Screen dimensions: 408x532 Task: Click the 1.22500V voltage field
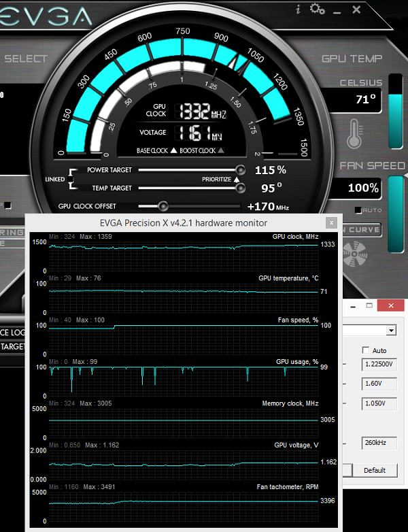(x=379, y=364)
